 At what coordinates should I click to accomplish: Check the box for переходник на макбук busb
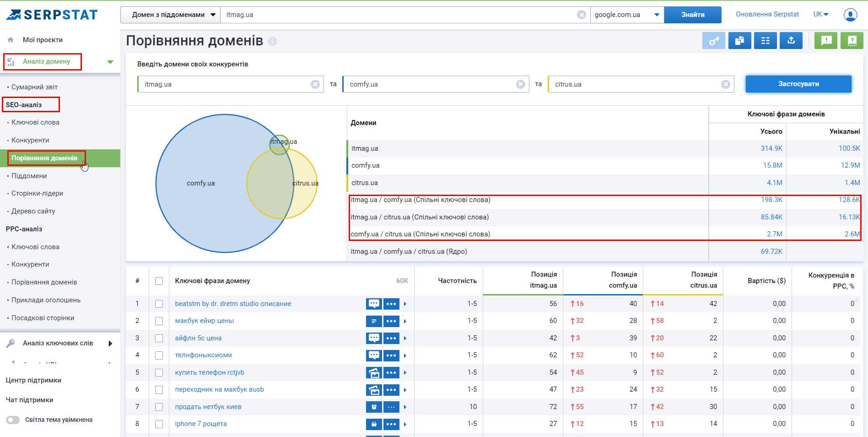click(159, 390)
